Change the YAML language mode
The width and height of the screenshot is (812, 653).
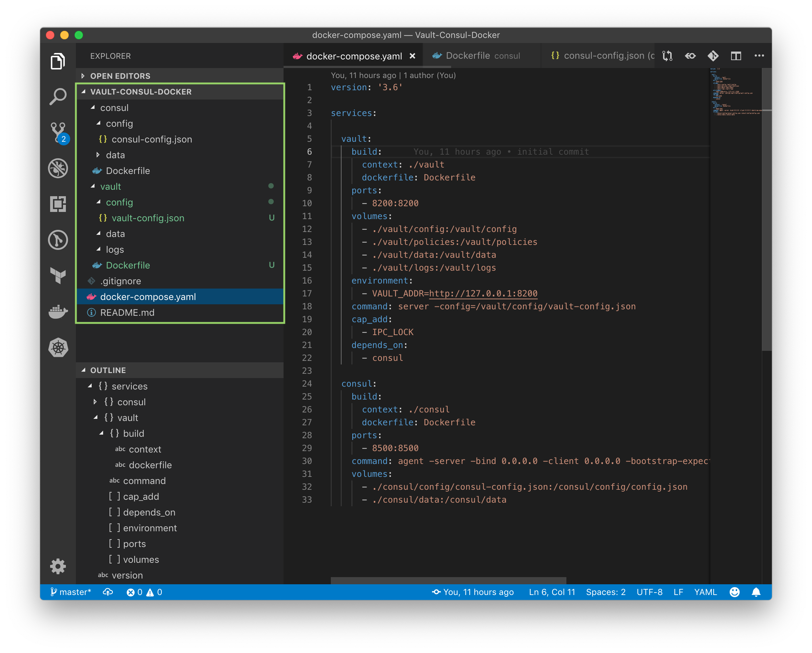tap(705, 592)
